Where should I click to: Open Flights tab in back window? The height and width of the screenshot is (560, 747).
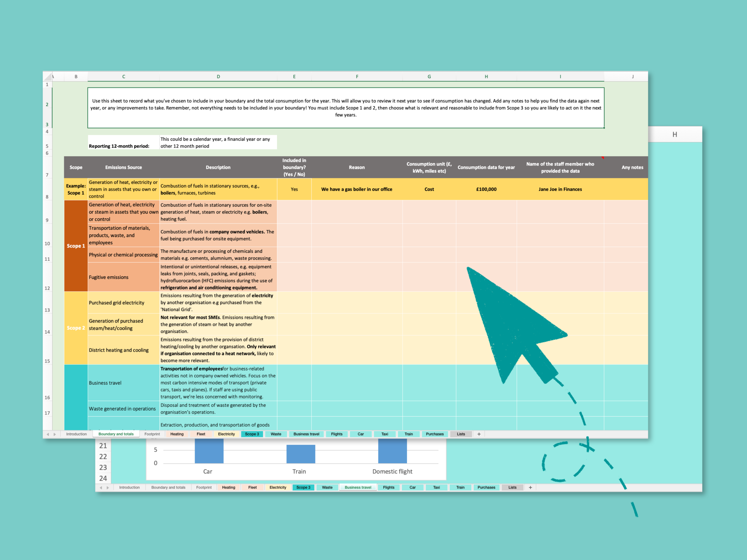[x=389, y=487]
